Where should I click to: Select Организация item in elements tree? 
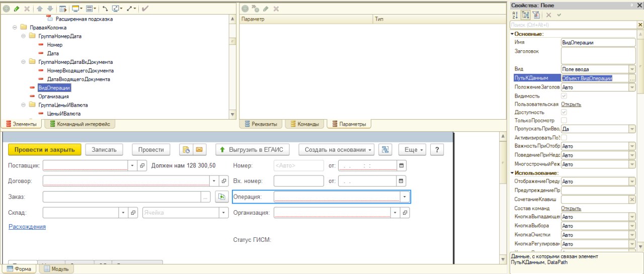point(53,96)
